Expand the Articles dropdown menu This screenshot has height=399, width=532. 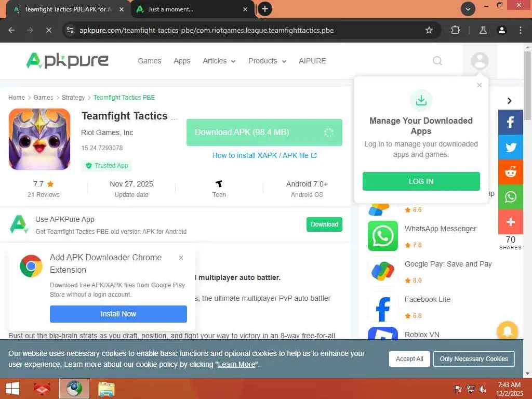tap(219, 61)
